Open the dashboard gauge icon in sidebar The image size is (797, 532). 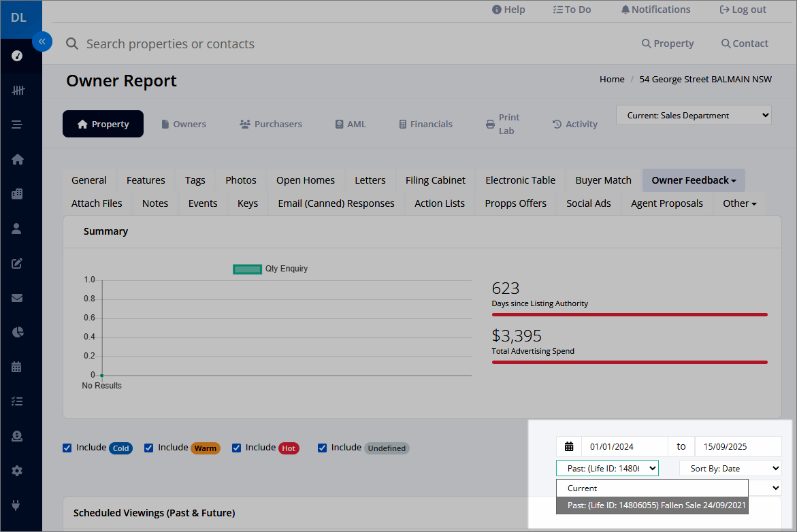[x=17, y=56]
